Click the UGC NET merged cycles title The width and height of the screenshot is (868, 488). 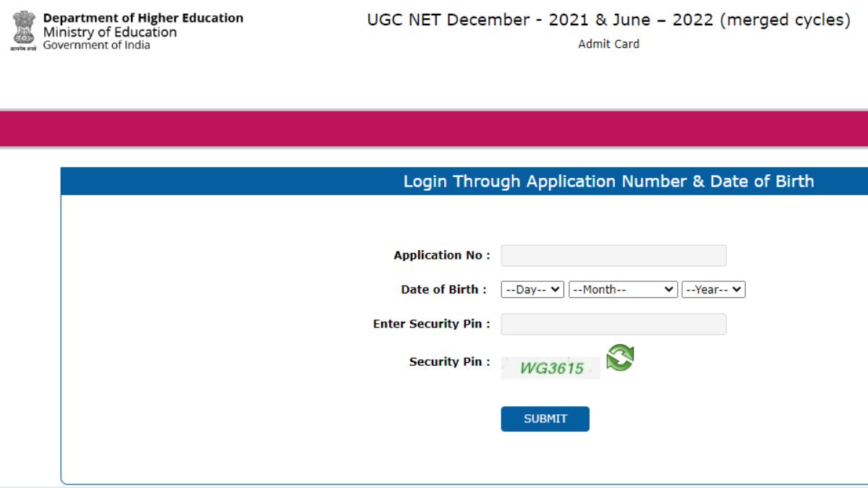(x=608, y=20)
